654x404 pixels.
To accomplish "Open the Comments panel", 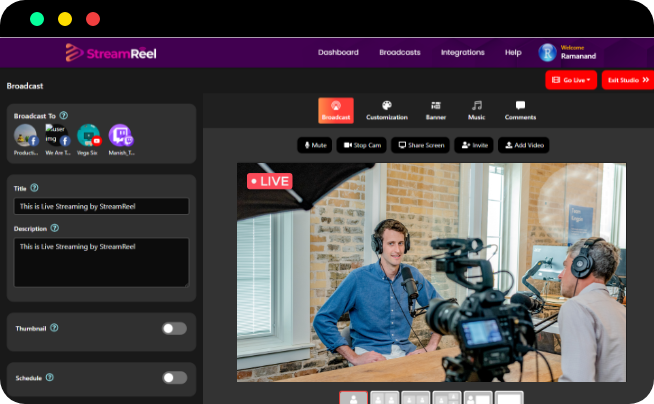I will pos(520,110).
